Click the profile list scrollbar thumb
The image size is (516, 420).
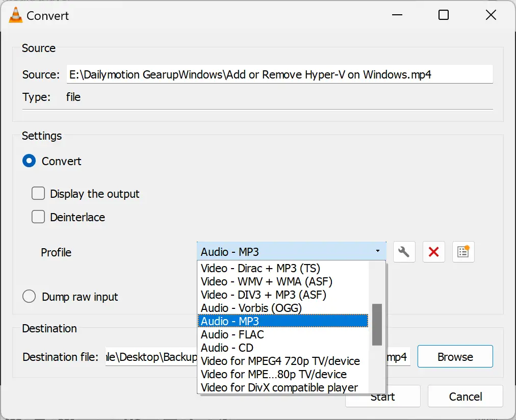tap(377, 324)
